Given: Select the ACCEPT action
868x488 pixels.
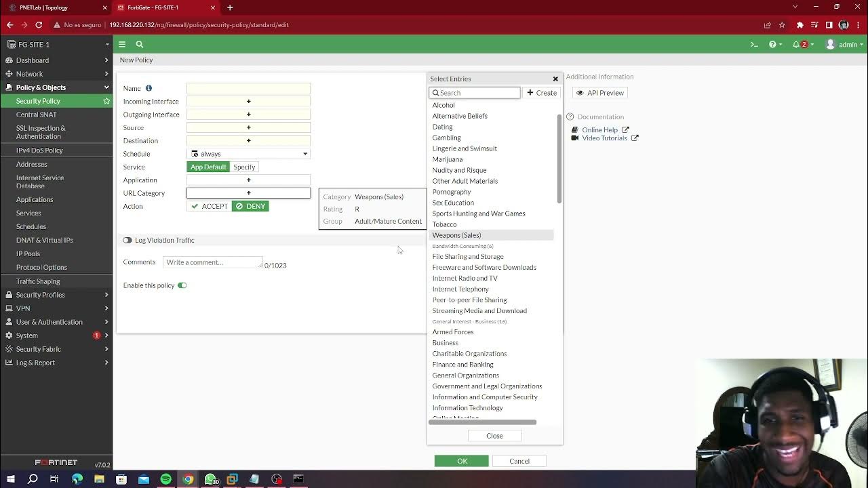Looking at the screenshot, I should point(209,206).
